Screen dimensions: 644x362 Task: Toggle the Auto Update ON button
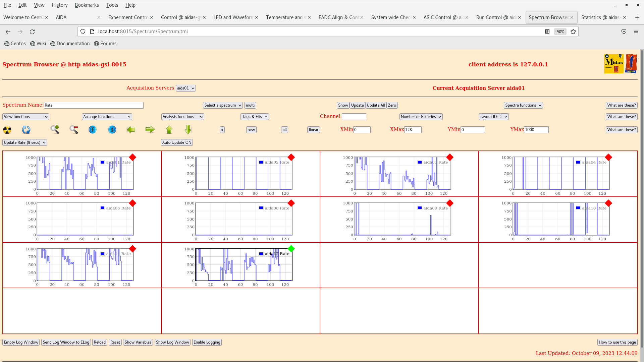pyautogui.click(x=177, y=142)
